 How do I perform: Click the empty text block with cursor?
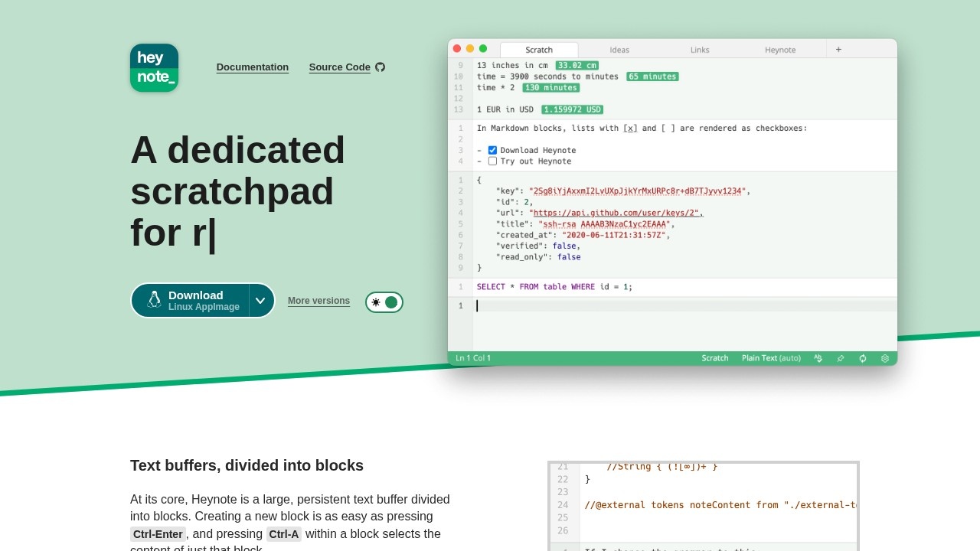(681, 306)
